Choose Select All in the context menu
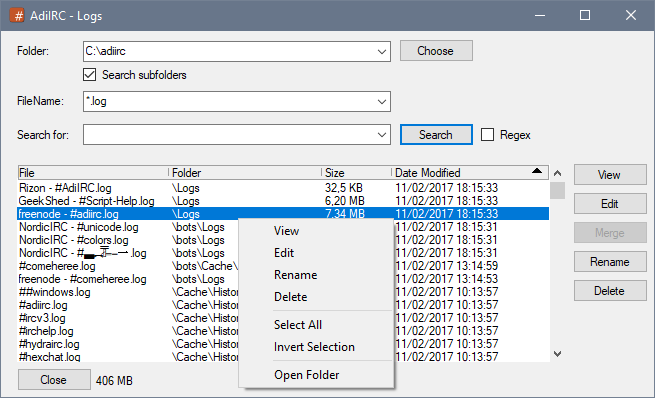 (316, 325)
